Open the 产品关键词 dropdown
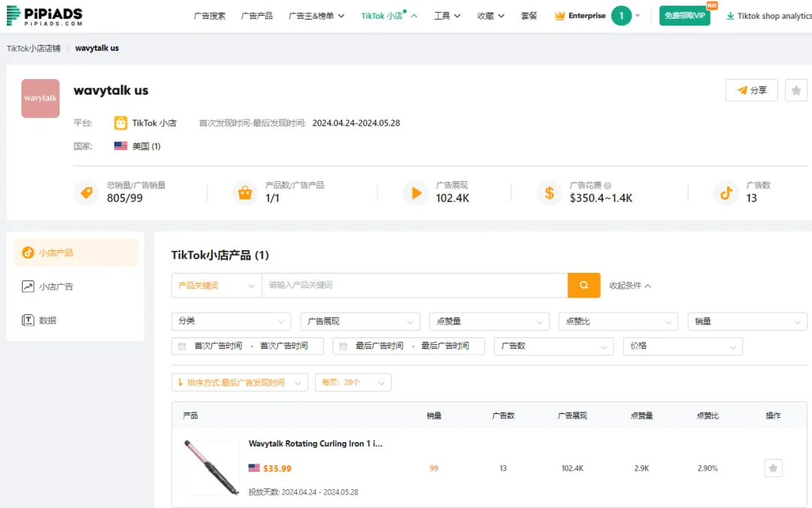 pos(217,286)
